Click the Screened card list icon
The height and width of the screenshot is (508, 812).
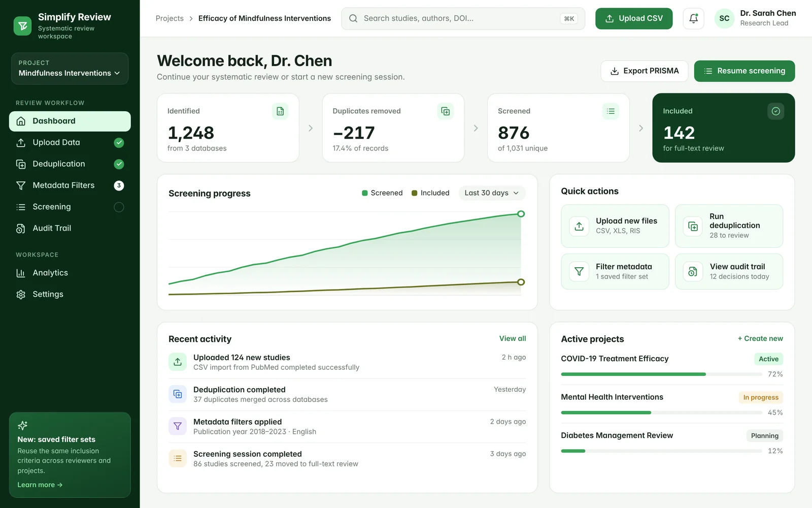point(611,111)
